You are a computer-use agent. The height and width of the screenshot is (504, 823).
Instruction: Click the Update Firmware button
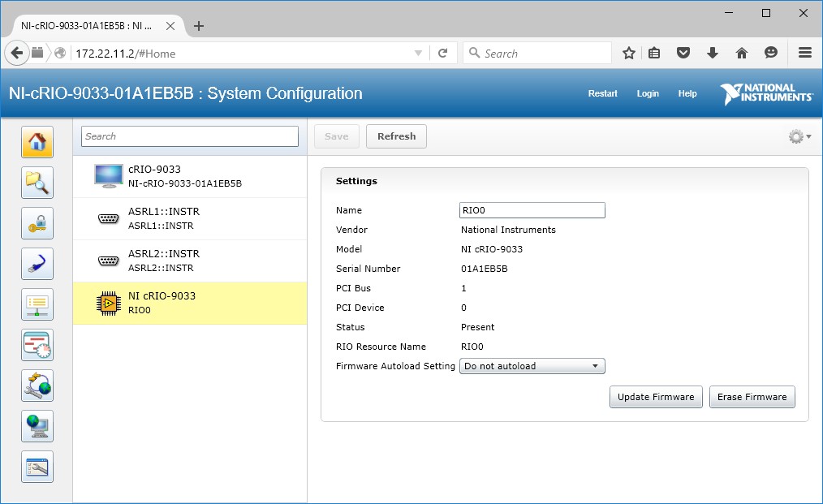tap(656, 397)
